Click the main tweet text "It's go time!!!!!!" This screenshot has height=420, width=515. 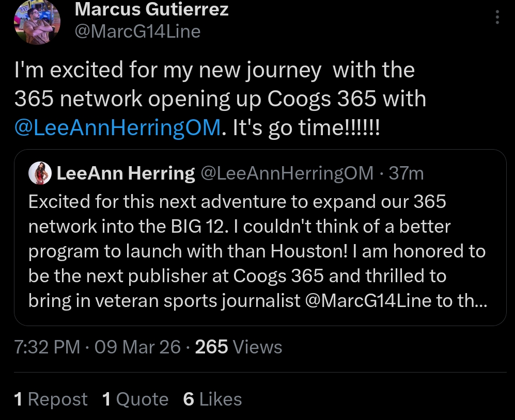[306, 127]
